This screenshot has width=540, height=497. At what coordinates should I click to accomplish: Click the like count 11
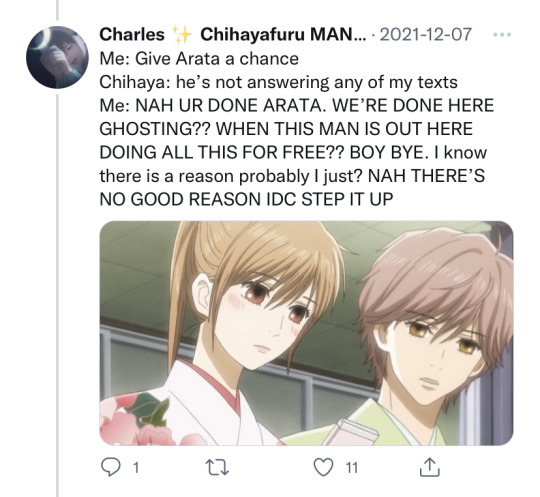click(x=352, y=468)
